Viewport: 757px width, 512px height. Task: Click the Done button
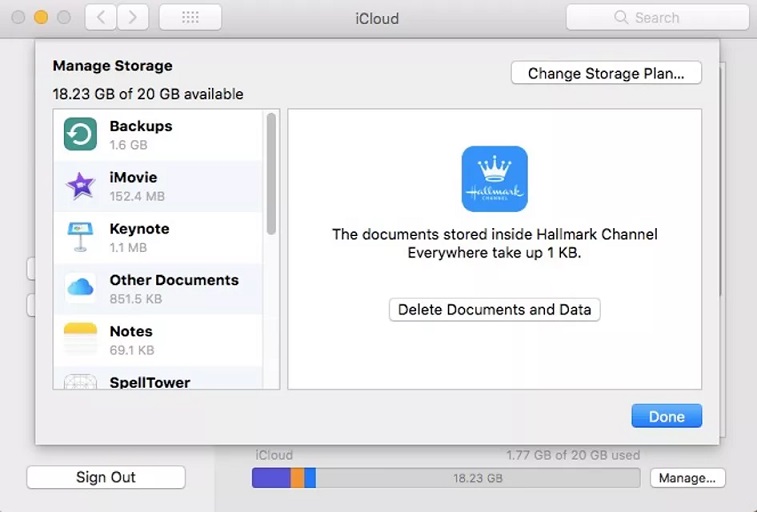pos(666,416)
